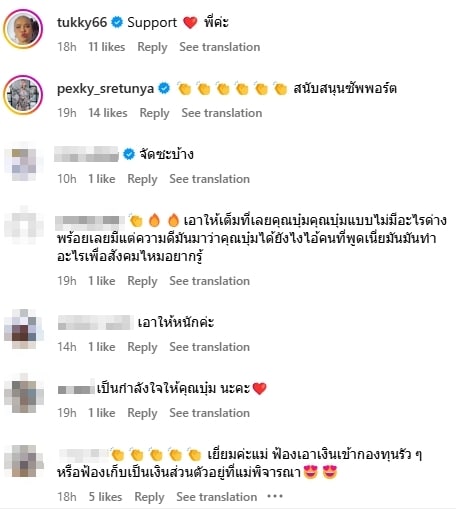View the 11 likes on tukky66's comment
Image resolution: width=456 pixels, height=511 pixels.
point(107,47)
